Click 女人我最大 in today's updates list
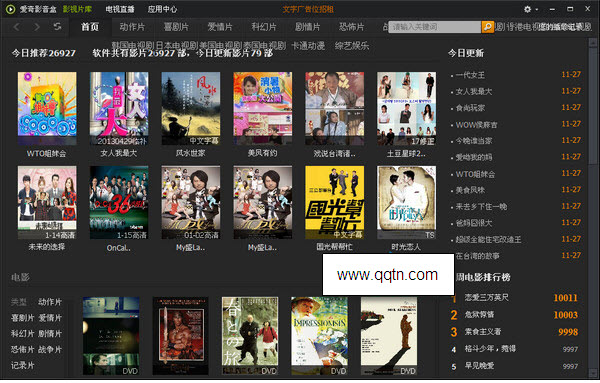 (474, 91)
